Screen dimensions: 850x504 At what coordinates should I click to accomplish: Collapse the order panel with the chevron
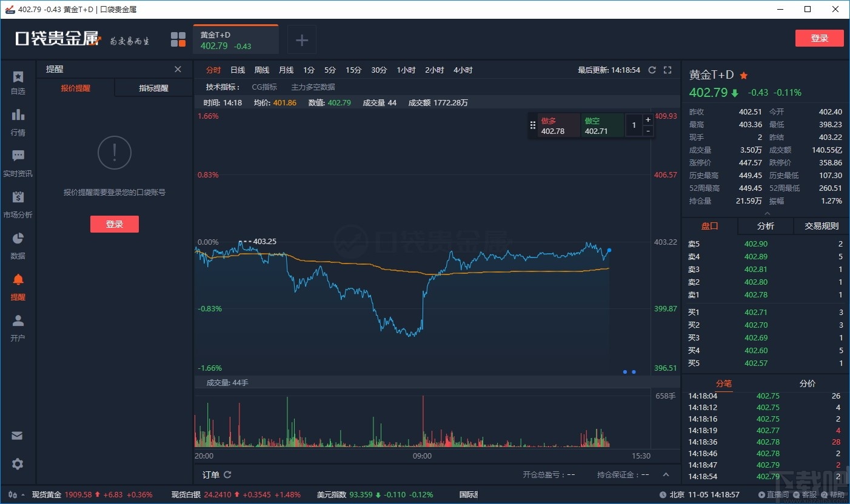point(666,474)
